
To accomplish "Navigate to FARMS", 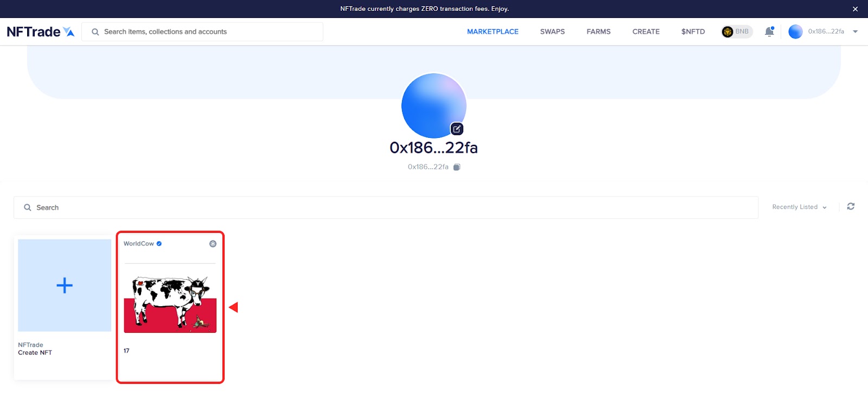I will 598,31.
